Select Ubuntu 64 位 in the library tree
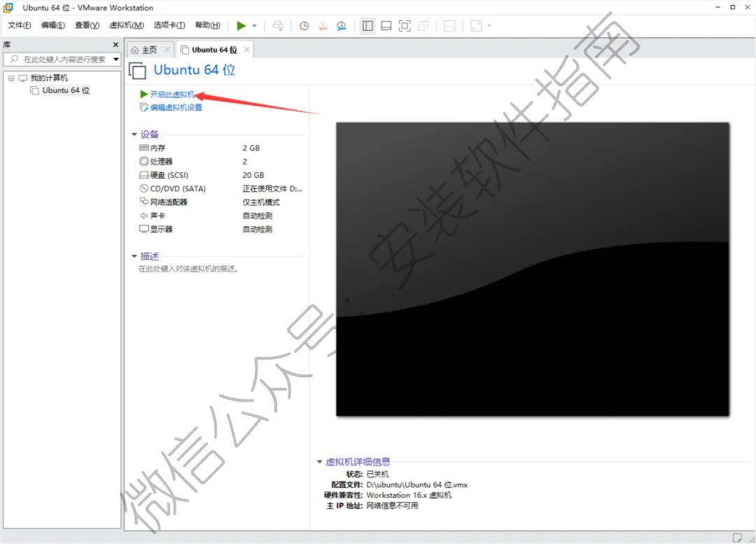The height and width of the screenshot is (544, 756). 66,91
